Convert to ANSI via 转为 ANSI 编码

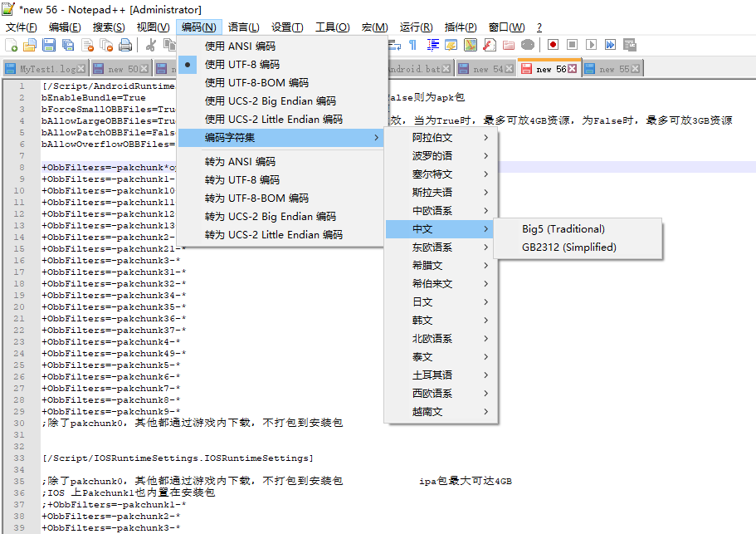(x=282, y=162)
